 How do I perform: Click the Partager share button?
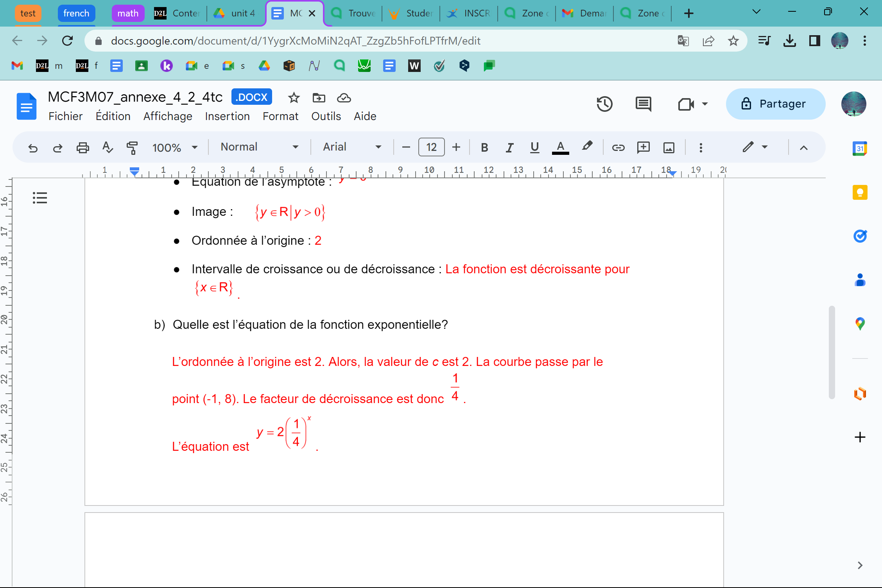tap(775, 104)
